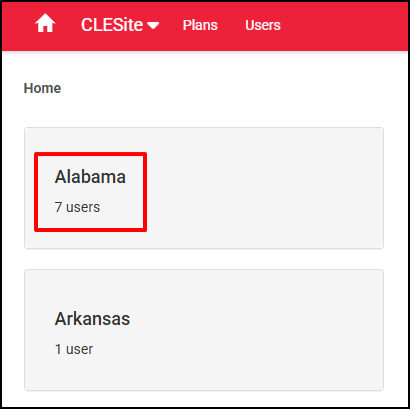Open the CLESite site title menu
This screenshot has height=409, width=410.
[112, 25]
